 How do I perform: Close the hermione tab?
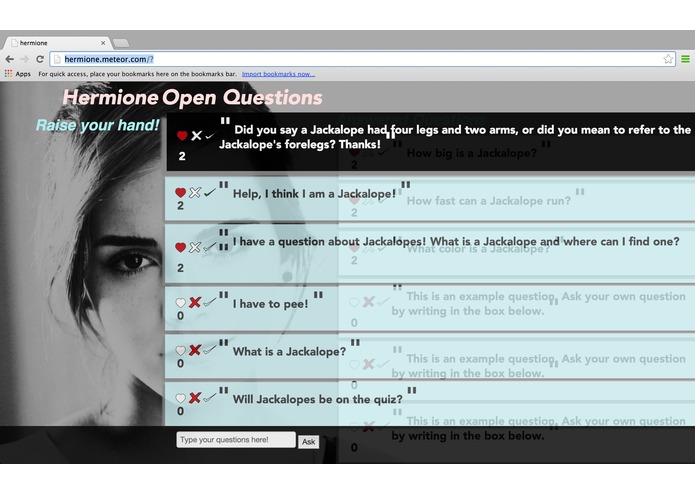103,43
